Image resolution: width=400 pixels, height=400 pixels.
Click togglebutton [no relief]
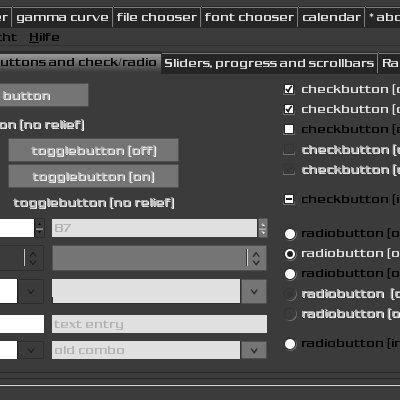pos(94,203)
